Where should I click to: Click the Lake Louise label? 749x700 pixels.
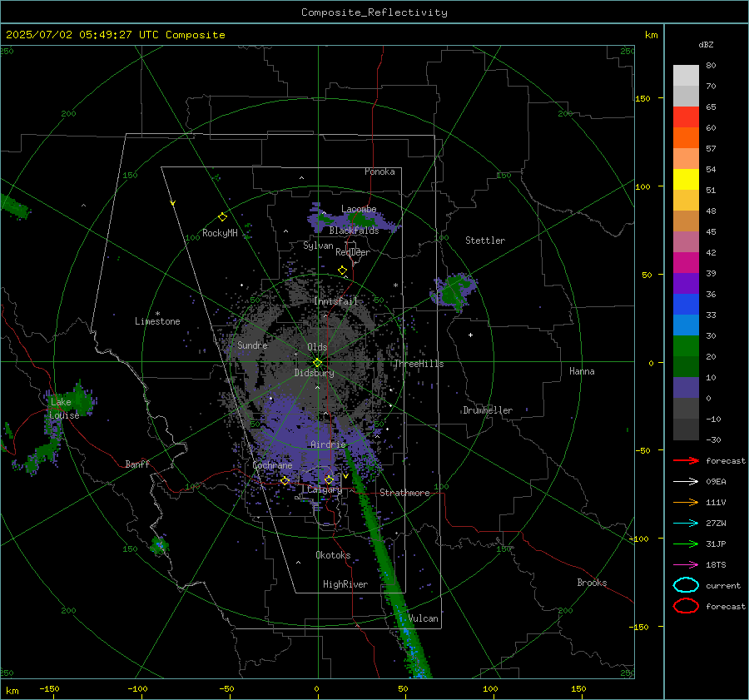point(64,409)
